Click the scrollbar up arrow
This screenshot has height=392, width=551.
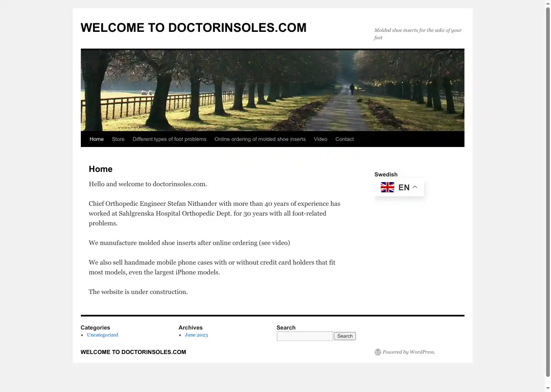tap(548, 4)
